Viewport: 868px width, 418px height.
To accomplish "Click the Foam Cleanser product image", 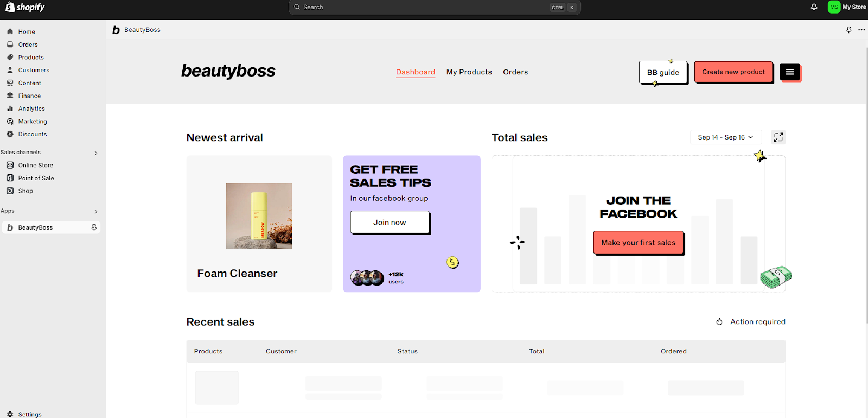I will (259, 216).
